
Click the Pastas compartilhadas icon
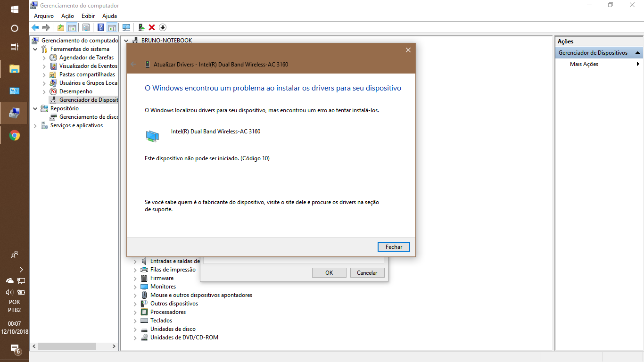(53, 74)
